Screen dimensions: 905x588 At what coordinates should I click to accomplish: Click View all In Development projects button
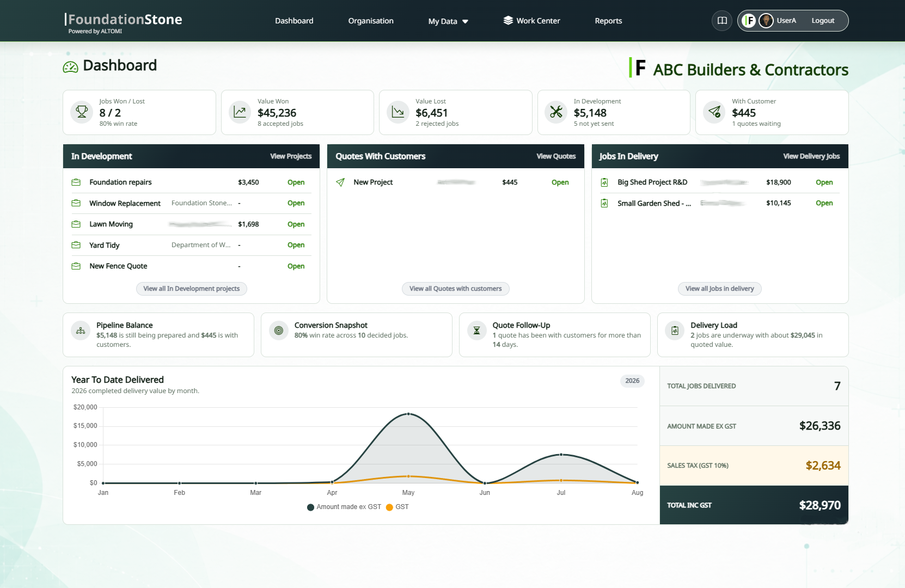192,289
